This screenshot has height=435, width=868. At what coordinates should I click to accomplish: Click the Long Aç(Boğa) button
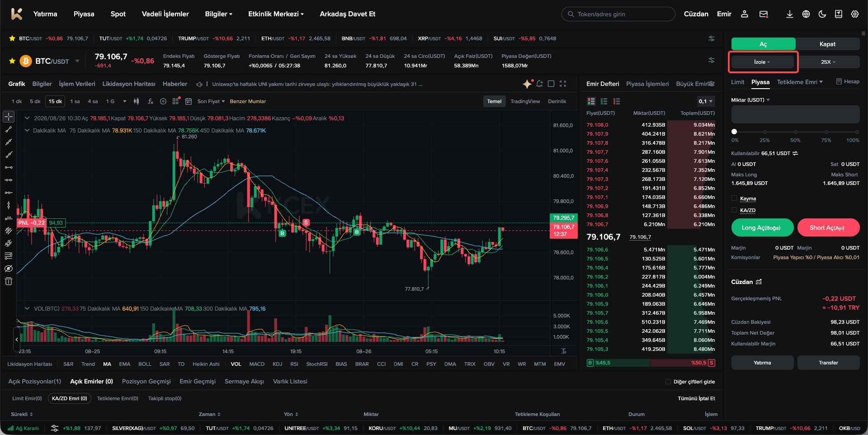(x=762, y=227)
